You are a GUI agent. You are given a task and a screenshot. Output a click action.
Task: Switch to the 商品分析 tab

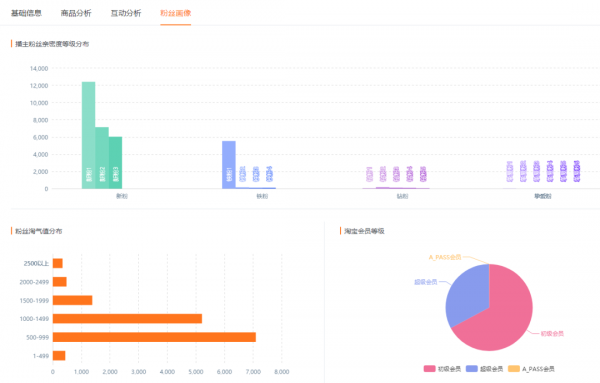tap(76, 13)
